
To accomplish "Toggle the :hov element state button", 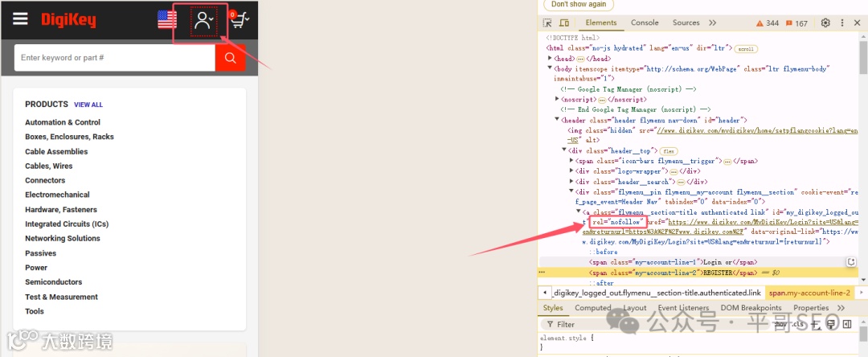I will [781, 324].
